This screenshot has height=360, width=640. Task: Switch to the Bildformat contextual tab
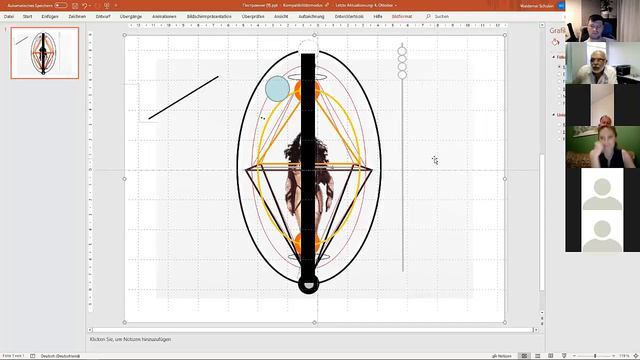coord(402,17)
